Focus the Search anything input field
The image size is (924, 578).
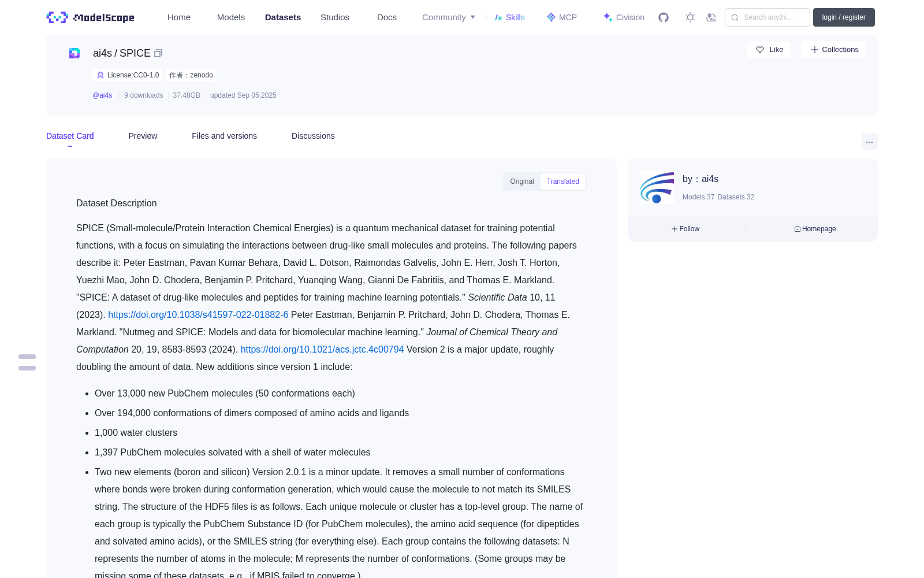767,17
